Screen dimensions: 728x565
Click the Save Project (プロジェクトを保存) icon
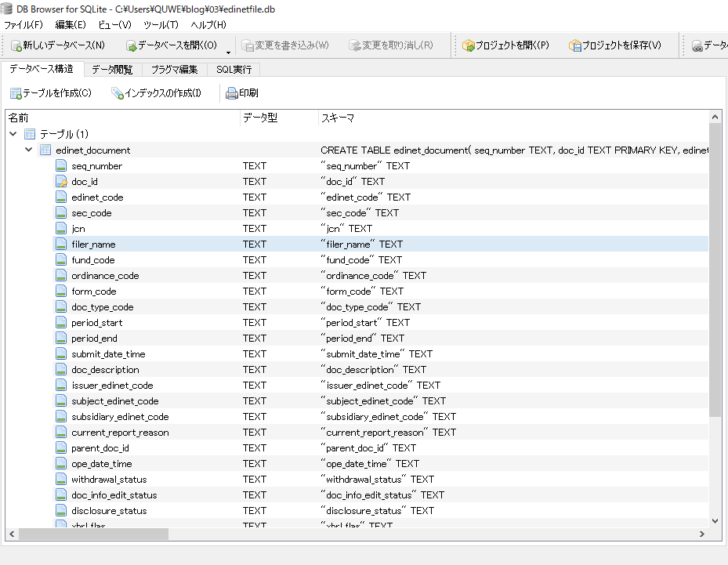click(x=574, y=45)
